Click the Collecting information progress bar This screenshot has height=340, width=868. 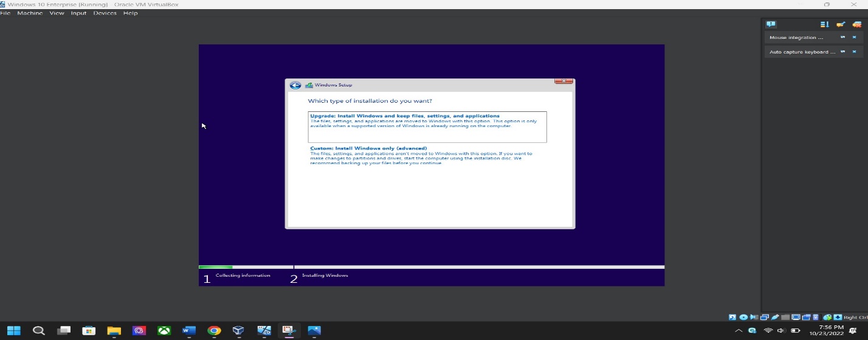tap(216, 267)
